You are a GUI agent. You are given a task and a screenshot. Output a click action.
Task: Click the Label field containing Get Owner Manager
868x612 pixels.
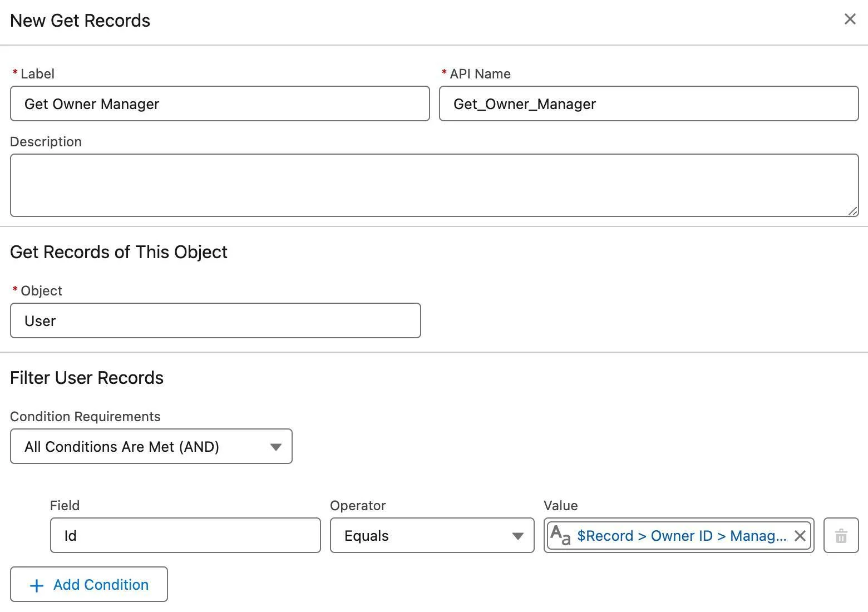(220, 104)
